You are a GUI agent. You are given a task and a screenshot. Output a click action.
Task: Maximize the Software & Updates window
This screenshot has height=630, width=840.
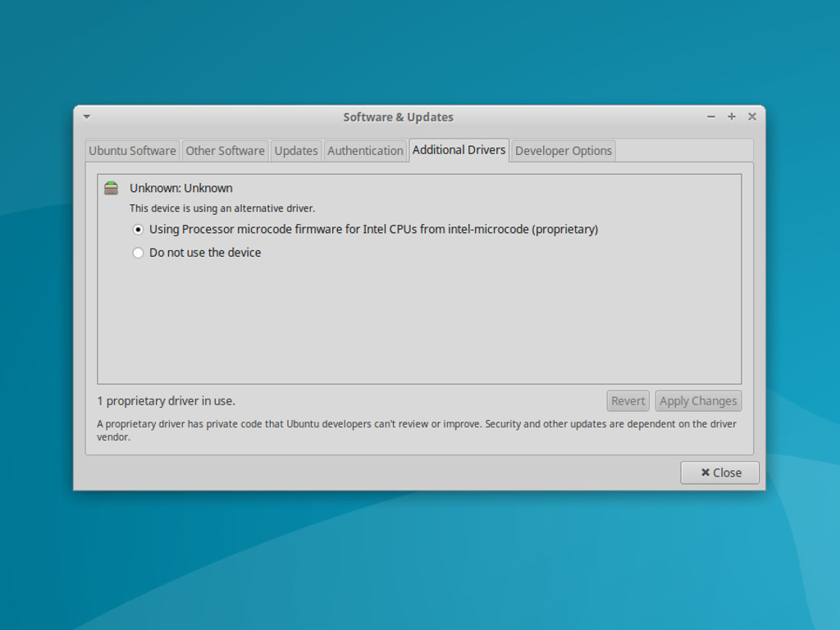731,116
